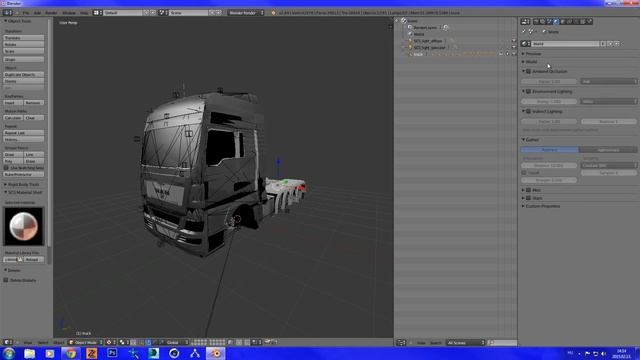Click RenderLayers icon in outliner

tap(410, 27)
